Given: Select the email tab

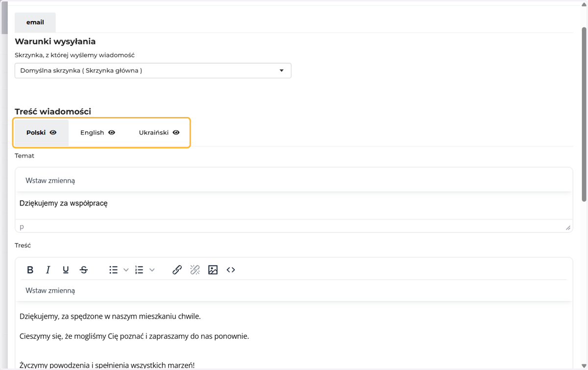Looking at the screenshot, I should pyautogui.click(x=35, y=23).
